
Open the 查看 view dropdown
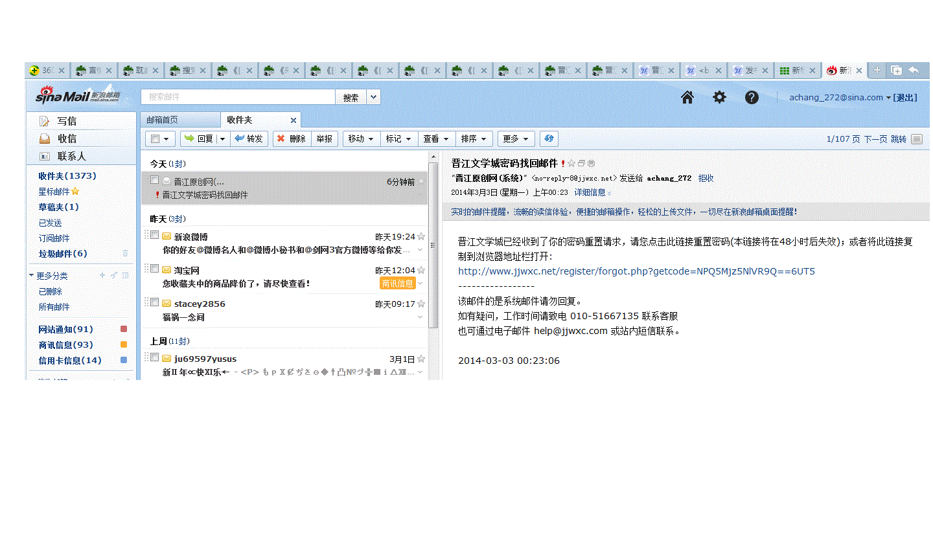[435, 139]
